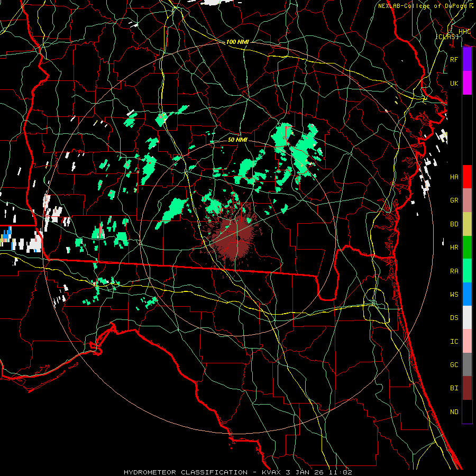This screenshot has width=476, height=476.
Task: Click the GC legend label
Action: point(454,365)
